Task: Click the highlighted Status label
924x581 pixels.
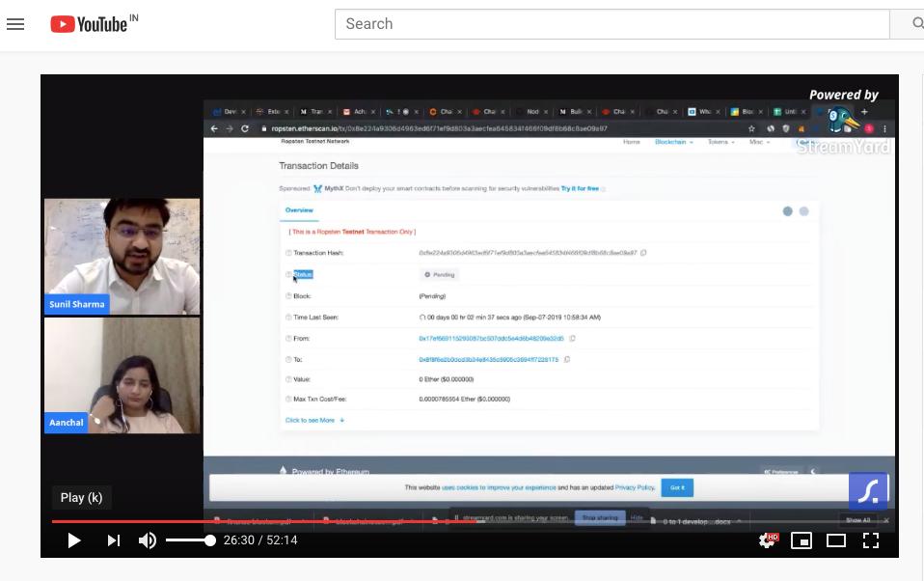Action: [x=303, y=275]
